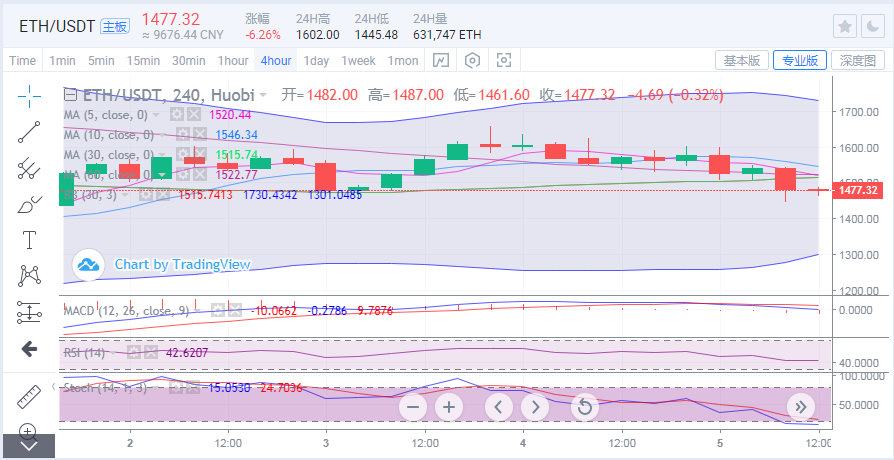Image resolution: width=894 pixels, height=460 pixels.
Task: Switch to 1min interval
Action: tap(62, 60)
